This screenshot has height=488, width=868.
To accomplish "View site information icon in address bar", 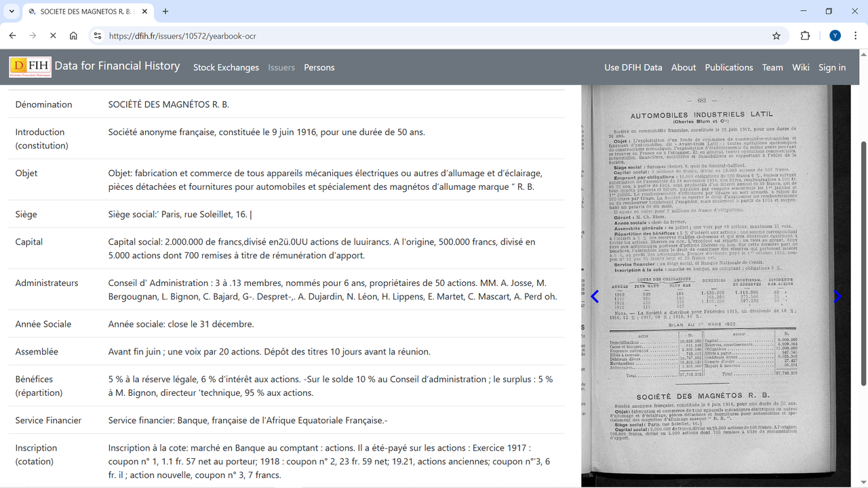I will [x=98, y=36].
